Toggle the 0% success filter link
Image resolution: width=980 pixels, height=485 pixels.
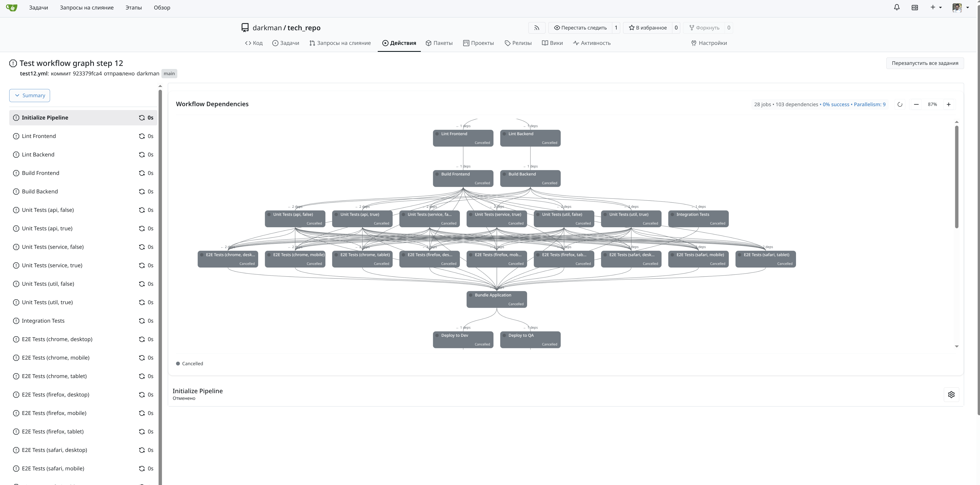[x=836, y=105]
